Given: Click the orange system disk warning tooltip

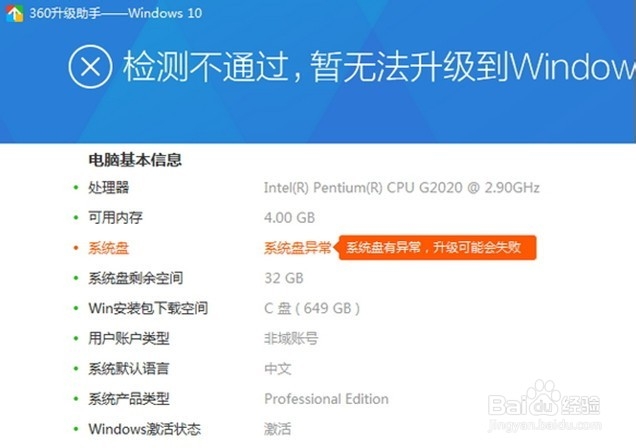Looking at the screenshot, I should tap(435, 247).
